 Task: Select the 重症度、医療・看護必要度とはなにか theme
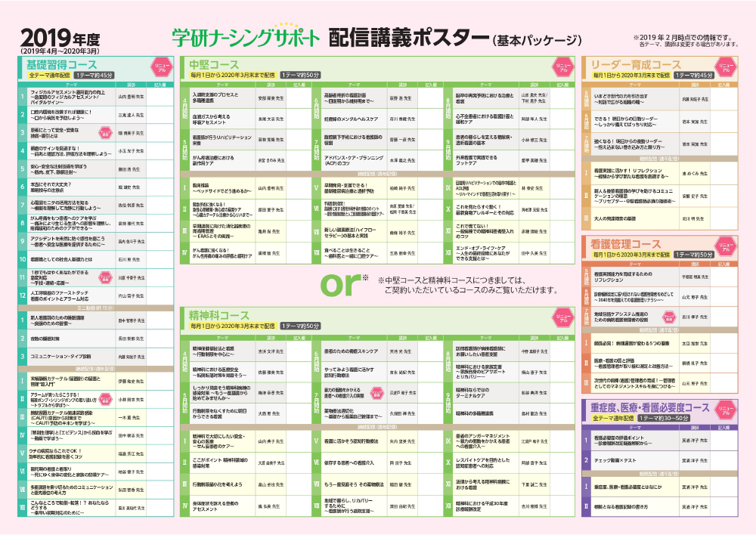[628, 487]
